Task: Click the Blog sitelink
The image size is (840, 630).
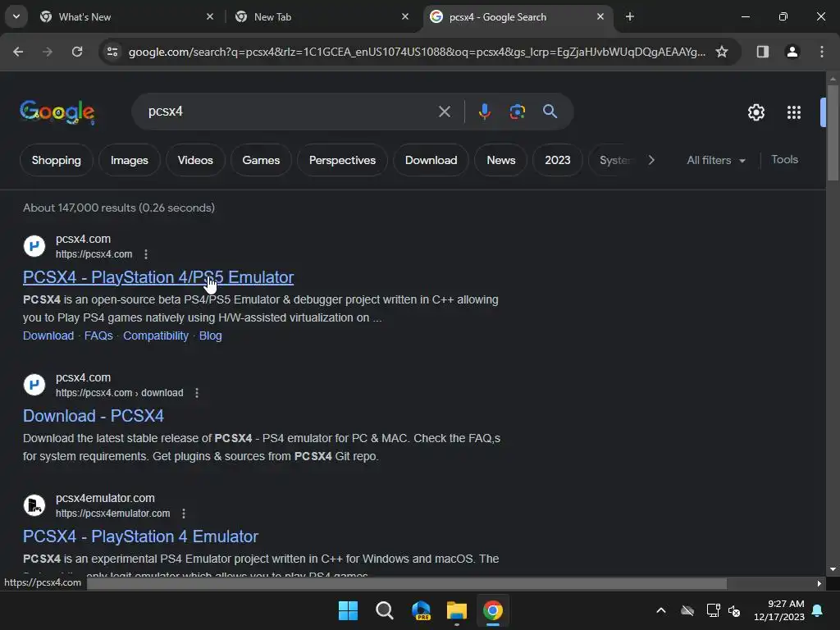Action: pyautogui.click(x=211, y=336)
